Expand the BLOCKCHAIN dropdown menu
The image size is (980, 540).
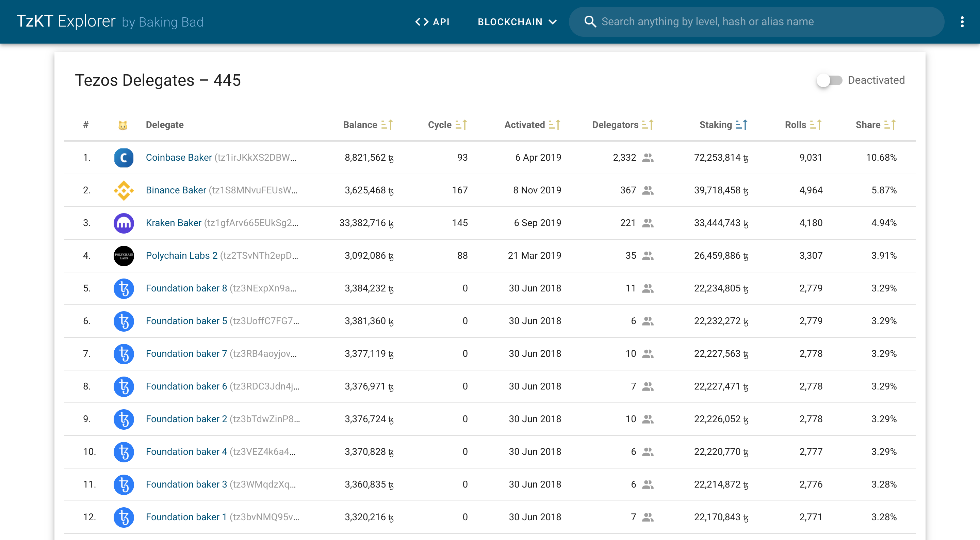tap(517, 22)
